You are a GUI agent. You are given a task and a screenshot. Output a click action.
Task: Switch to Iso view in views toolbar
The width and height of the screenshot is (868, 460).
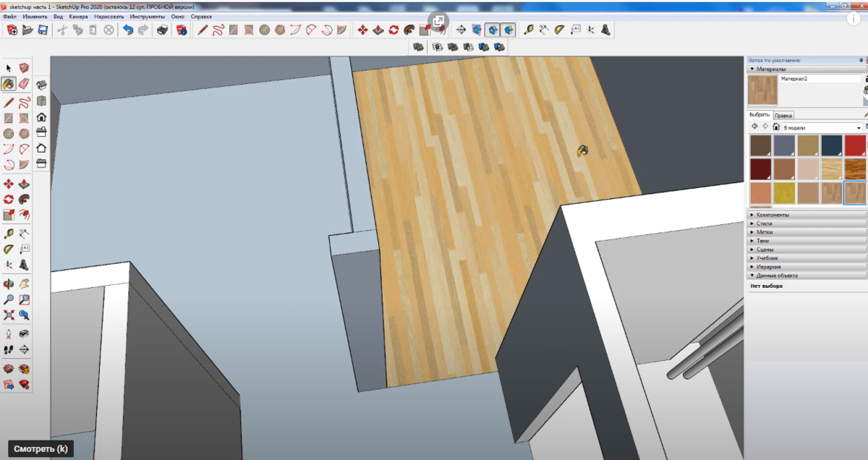coord(41,85)
